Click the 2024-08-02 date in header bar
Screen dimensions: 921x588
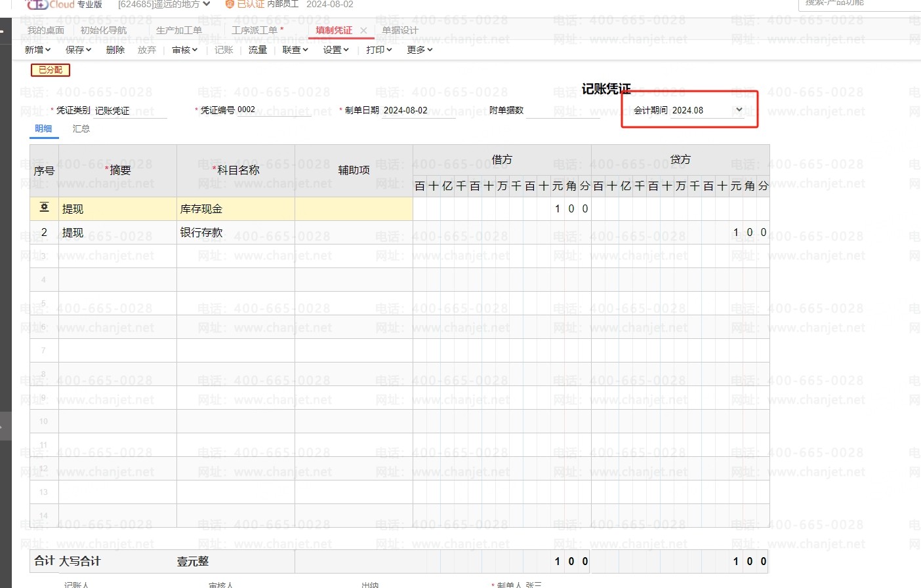point(330,4)
